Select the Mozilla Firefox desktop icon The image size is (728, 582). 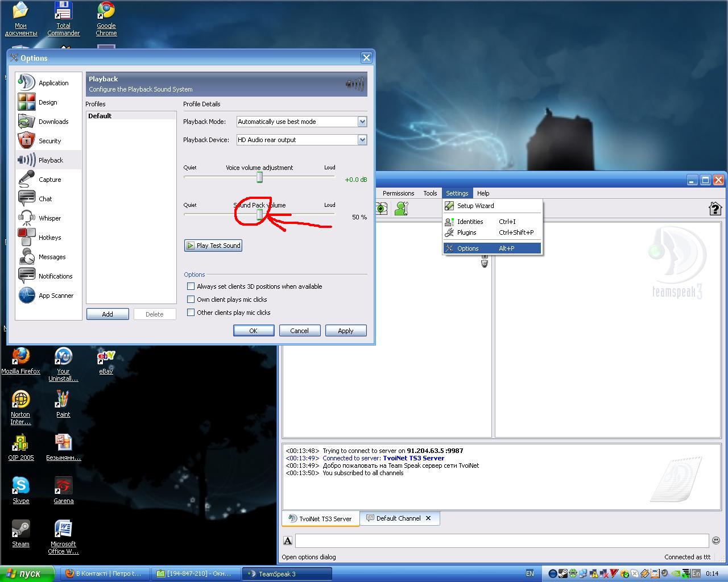(x=21, y=361)
